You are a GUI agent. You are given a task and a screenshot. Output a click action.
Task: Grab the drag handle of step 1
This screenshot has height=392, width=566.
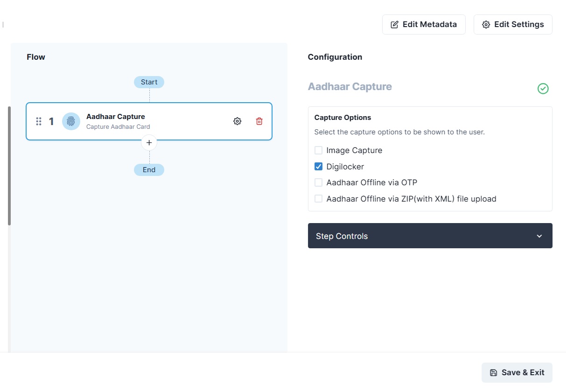click(x=39, y=121)
